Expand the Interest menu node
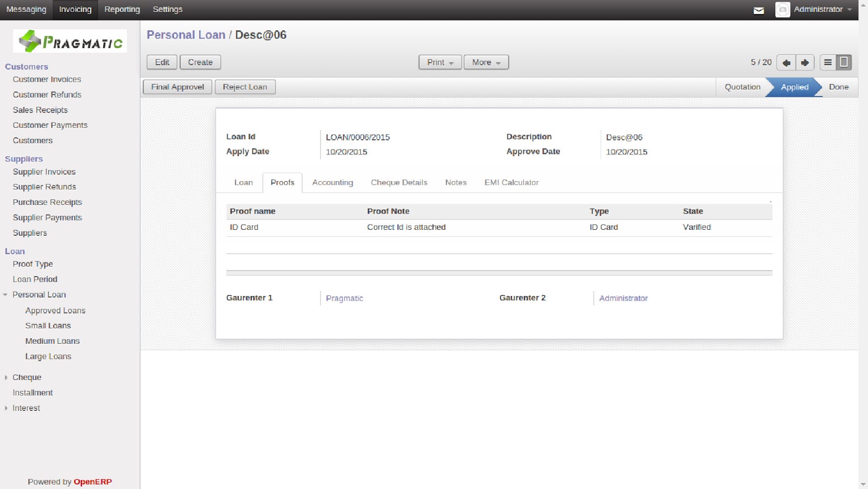This screenshot has width=868, height=489. point(5,408)
